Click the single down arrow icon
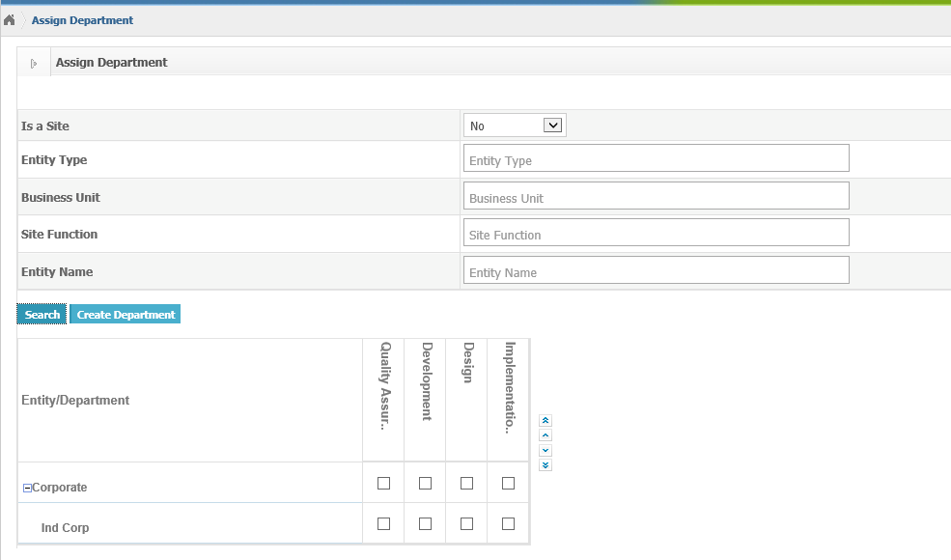This screenshot has height=560, width=951. pos(545,450)
